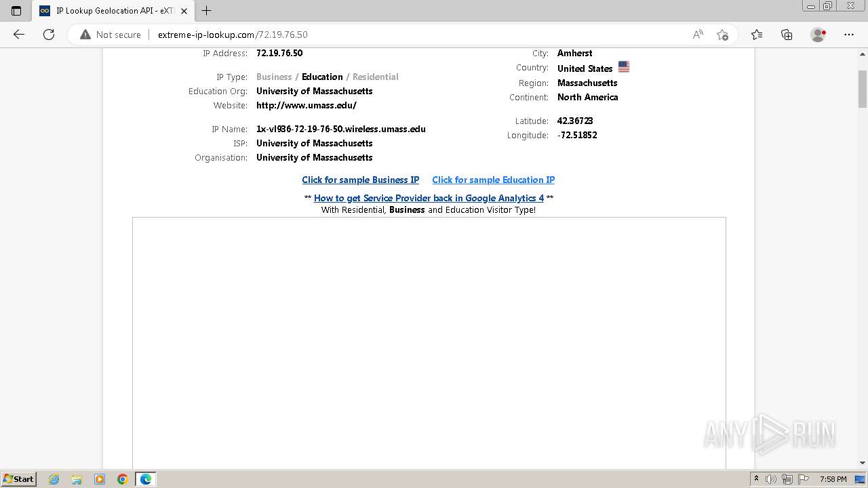Click the empty embedded map frame
Viewport: 868px width, 488px height.
click(429, 343)
